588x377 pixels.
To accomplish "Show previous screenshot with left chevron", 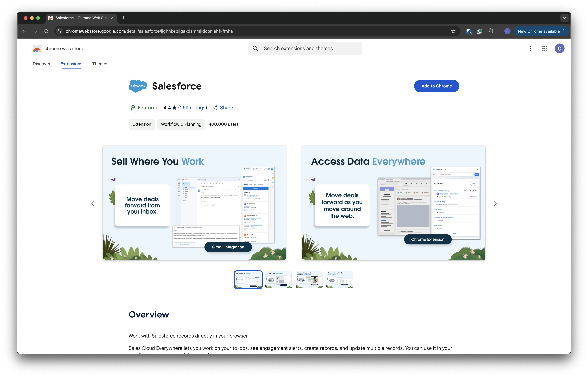I will pos(93,204).
